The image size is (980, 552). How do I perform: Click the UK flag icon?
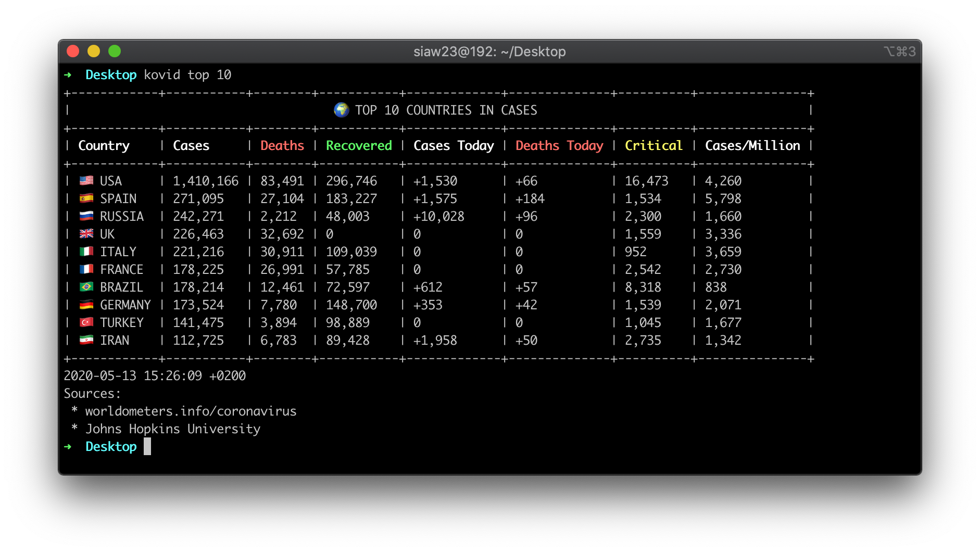[x=86, y=234]
